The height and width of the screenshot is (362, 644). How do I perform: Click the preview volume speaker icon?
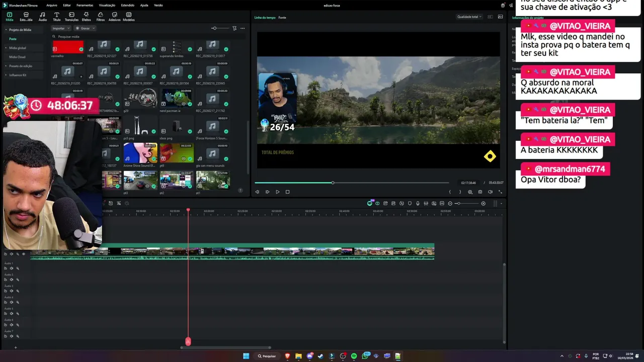coord(490,192)
